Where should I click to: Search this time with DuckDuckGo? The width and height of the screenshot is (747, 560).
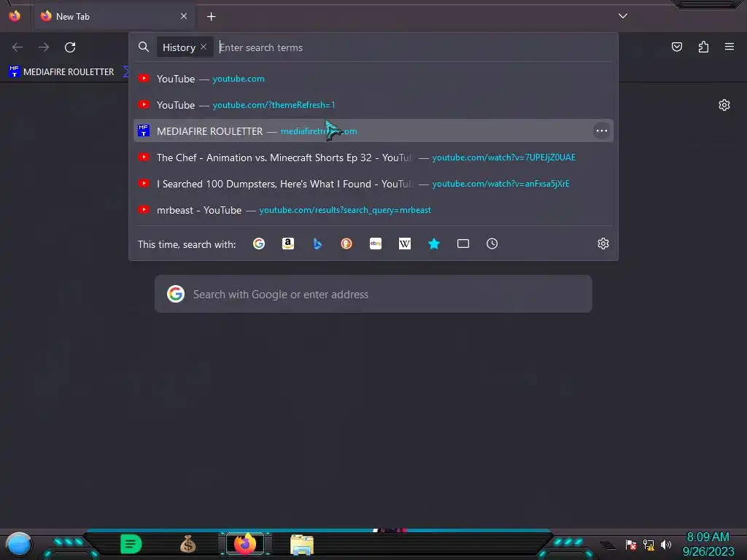click(347, 244)
